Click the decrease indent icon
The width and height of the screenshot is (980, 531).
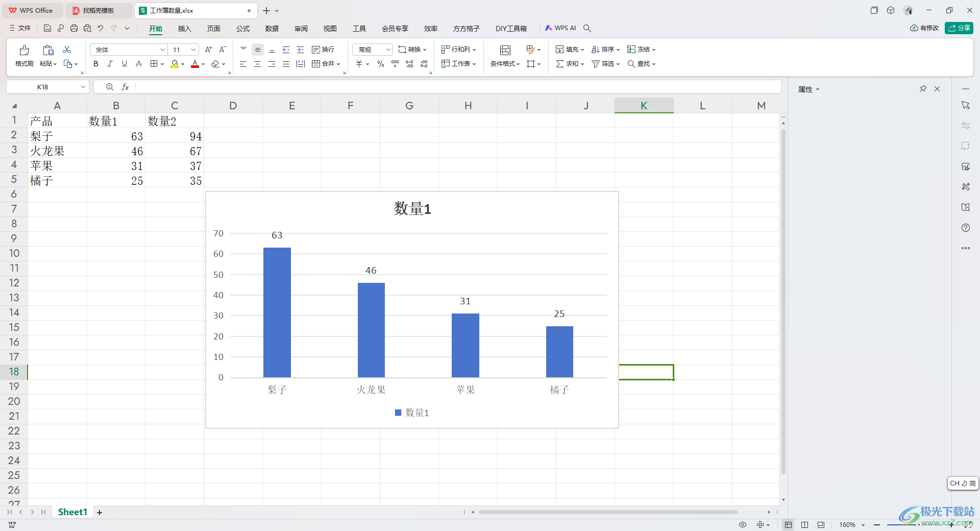click(286, 50)
